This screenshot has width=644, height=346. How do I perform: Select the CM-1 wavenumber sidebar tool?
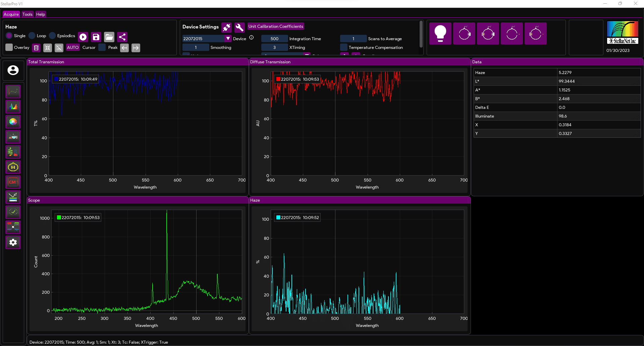(13, 182)
